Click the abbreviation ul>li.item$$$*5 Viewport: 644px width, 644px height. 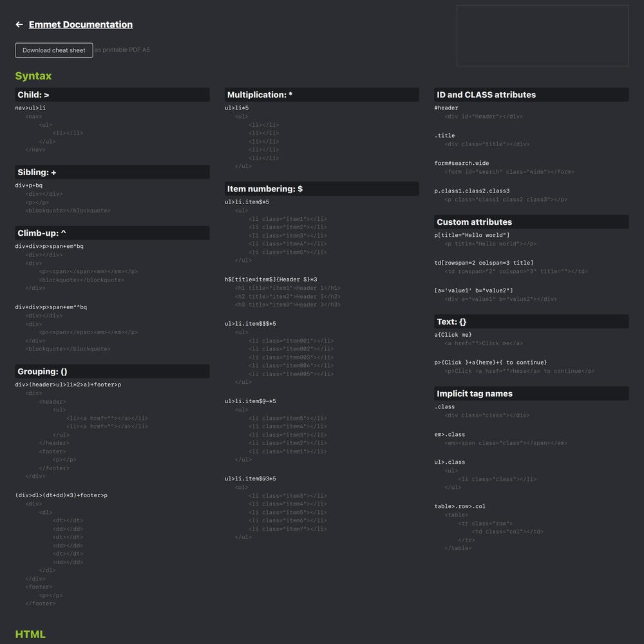(250, 324)
